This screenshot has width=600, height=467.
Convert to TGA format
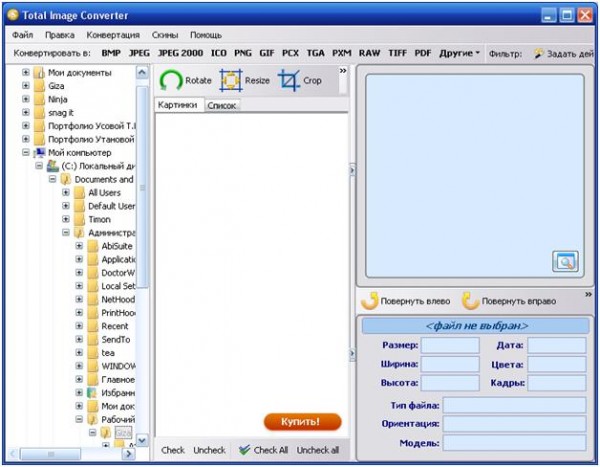316,53
